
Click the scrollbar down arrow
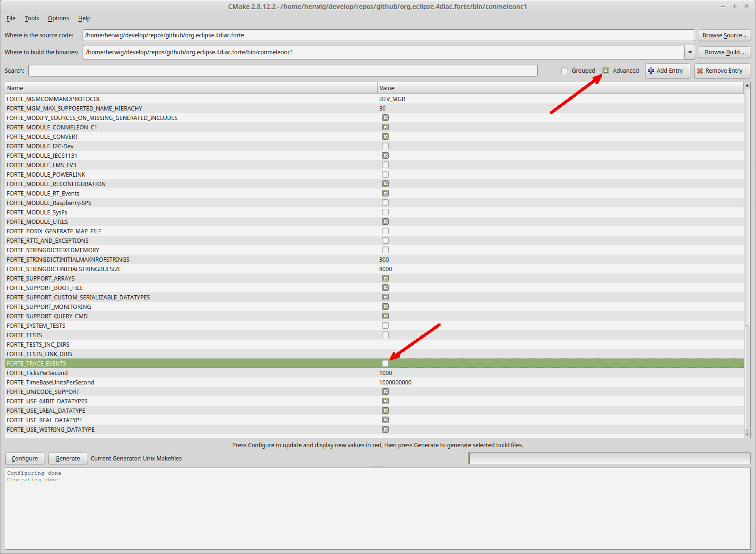click(x=747, y=435)
